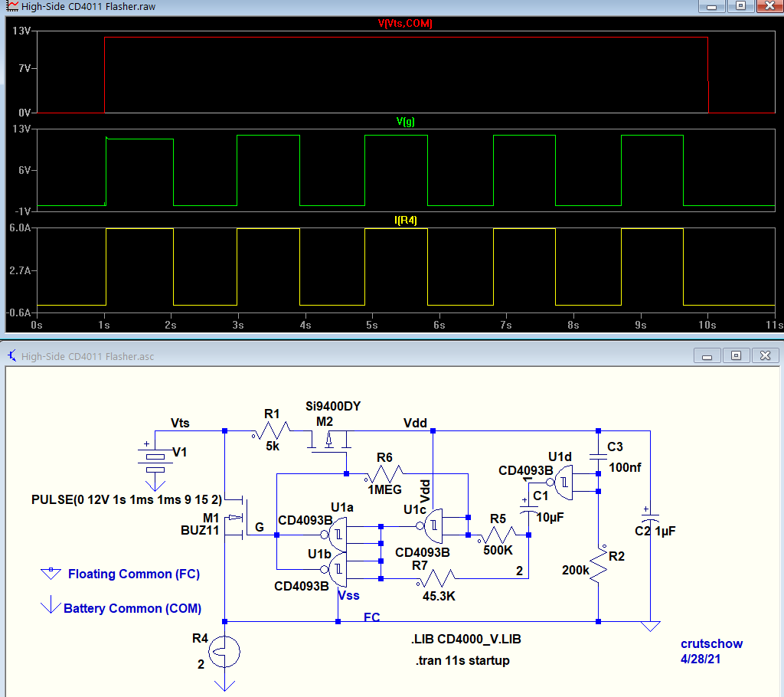The width and height of the screenshot is (784, 697).
Task: Select the R7 resistor symbol
Action: pos(436,578)
